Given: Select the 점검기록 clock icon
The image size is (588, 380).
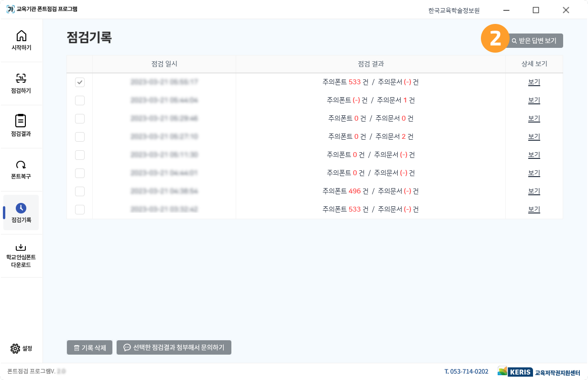Looking at the screenshot, I should pos(21,208).
